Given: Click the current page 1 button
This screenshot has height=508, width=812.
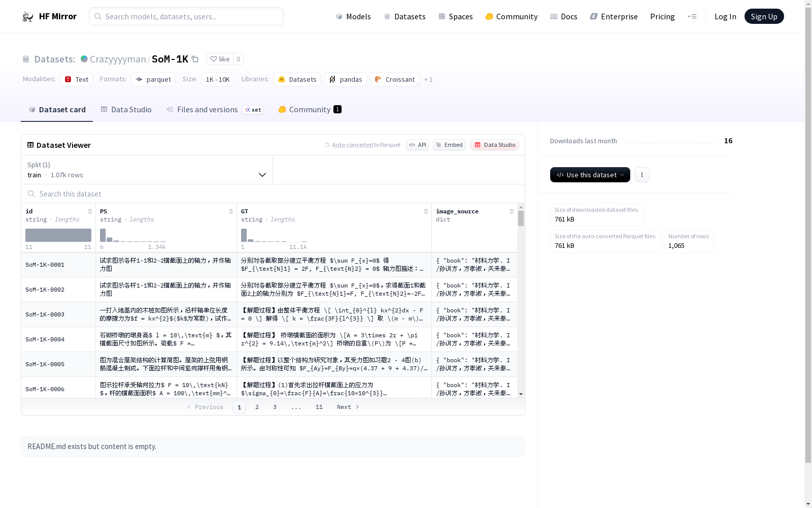Looking at the screenshot, I should 239,407.
